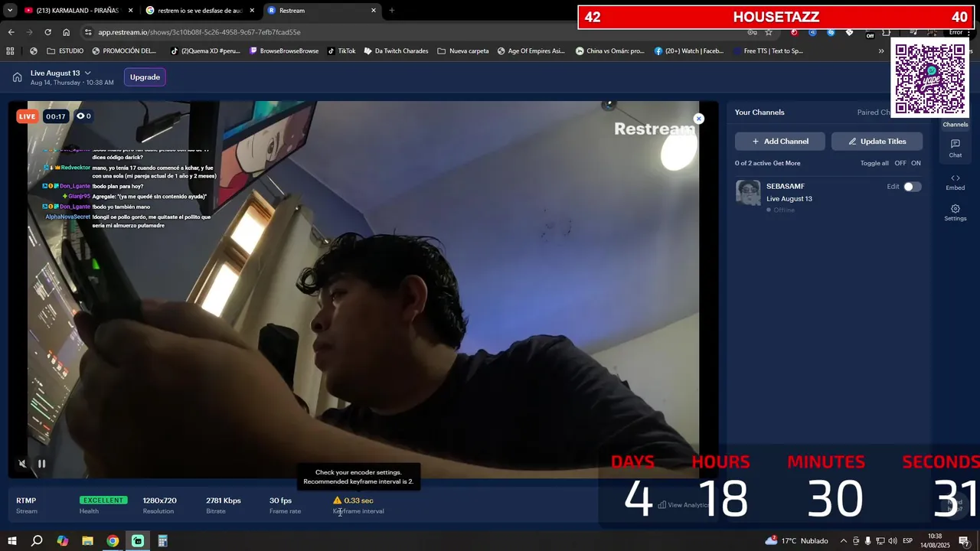Image resolution: width=980 pixels, height=551 pixels.
Task: Open the Windows Start menu
Action: (11, 541)
